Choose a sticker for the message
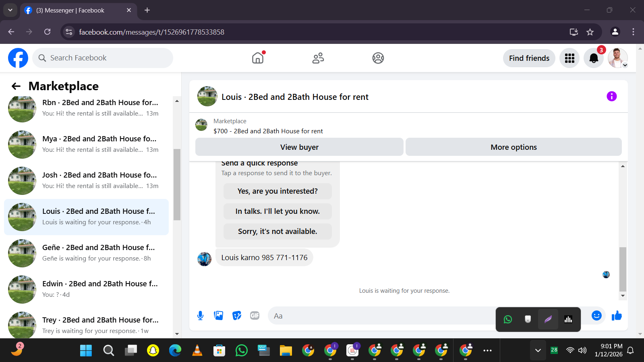This screenshot has width=644, height=362. tap(237, 316)
